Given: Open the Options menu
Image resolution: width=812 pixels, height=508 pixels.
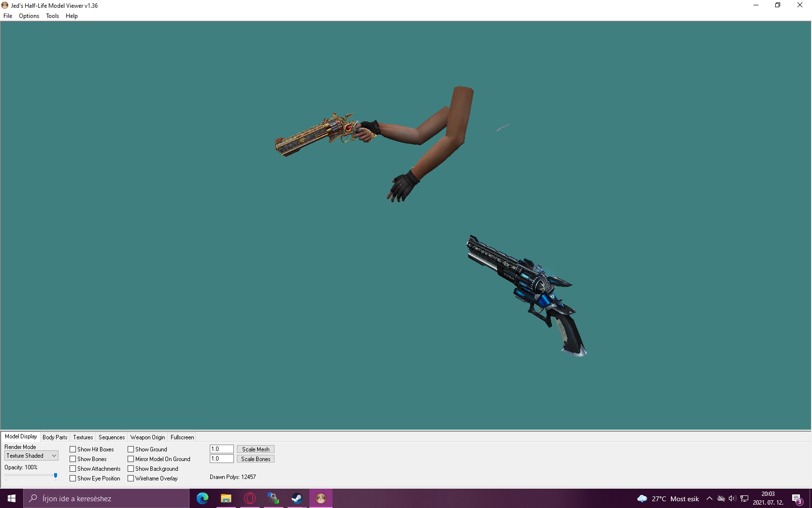Looking at the screenshot, I should (29, 16).
